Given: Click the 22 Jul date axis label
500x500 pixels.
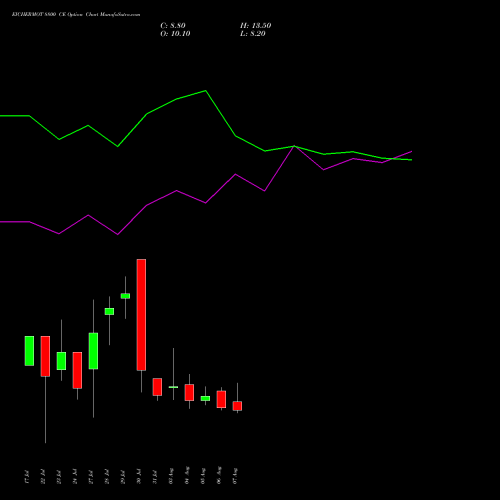Looking at the screenshot, I should coord(43,477).
